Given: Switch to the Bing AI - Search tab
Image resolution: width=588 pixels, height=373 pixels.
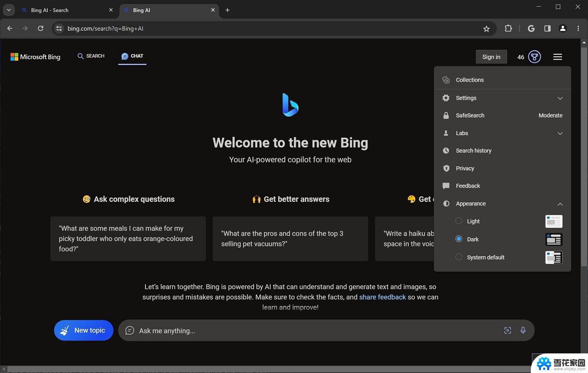Looking at the screenshot, I should (67, 10).
